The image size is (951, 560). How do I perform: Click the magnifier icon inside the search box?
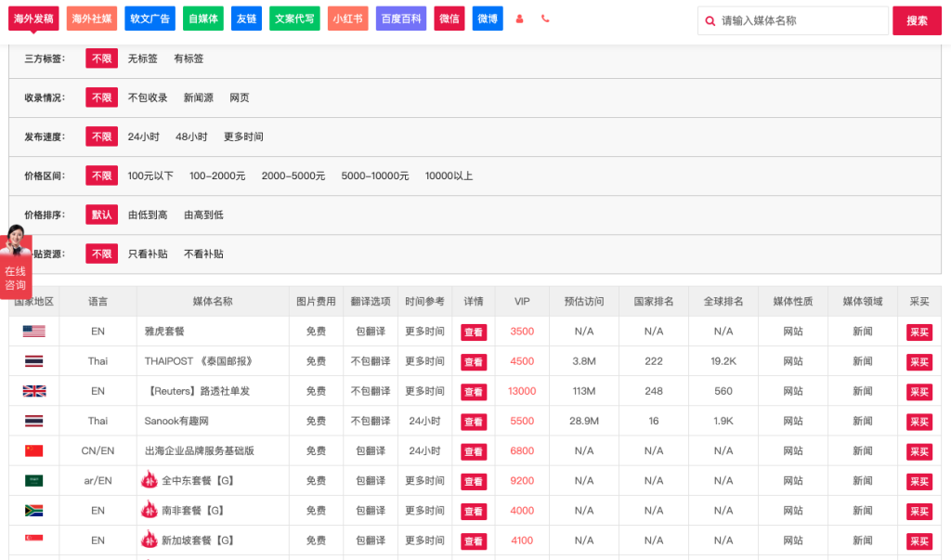(x=710, y=19)
